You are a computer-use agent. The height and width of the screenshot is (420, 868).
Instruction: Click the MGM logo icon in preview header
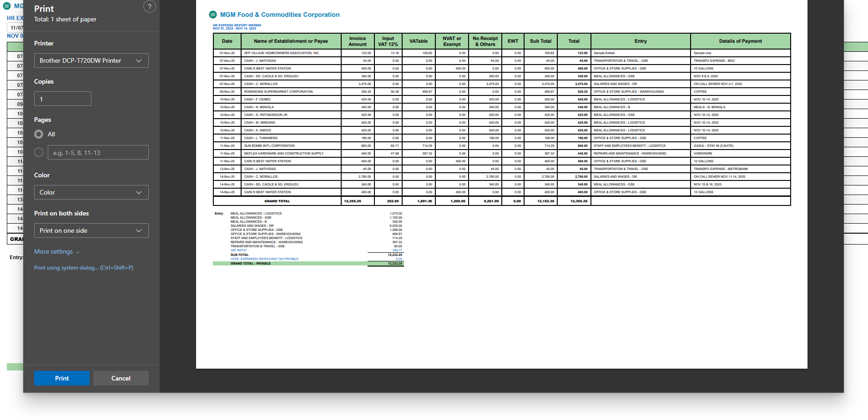[x=213, y=15]
